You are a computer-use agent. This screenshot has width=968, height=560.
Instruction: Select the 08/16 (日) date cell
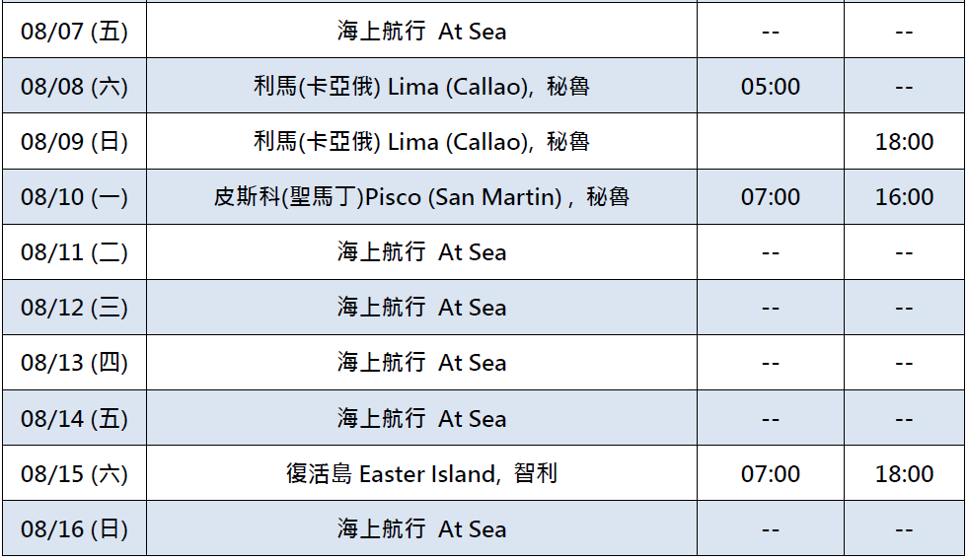click(x=74, y=529)
